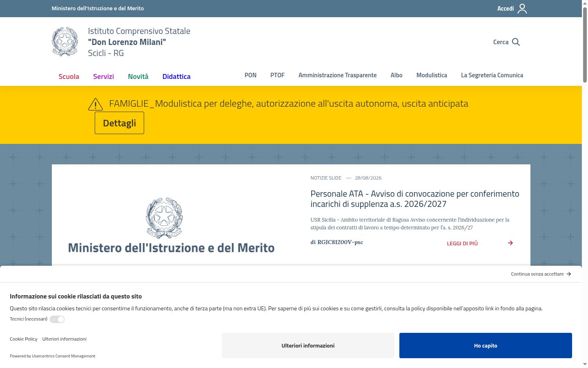
Task: Click the Ulteriori informazioni grey button
Action: (x=308, y=346)
